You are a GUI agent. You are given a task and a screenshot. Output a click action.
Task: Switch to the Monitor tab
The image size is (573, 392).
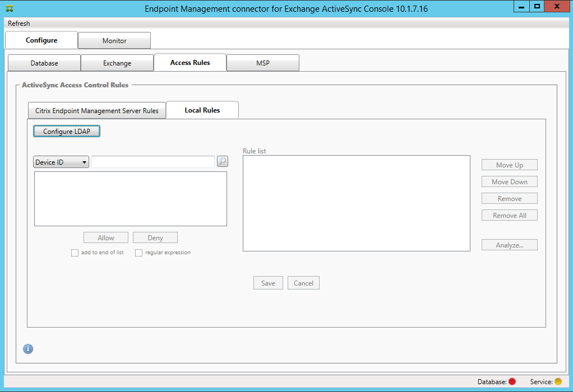point(114,41)
